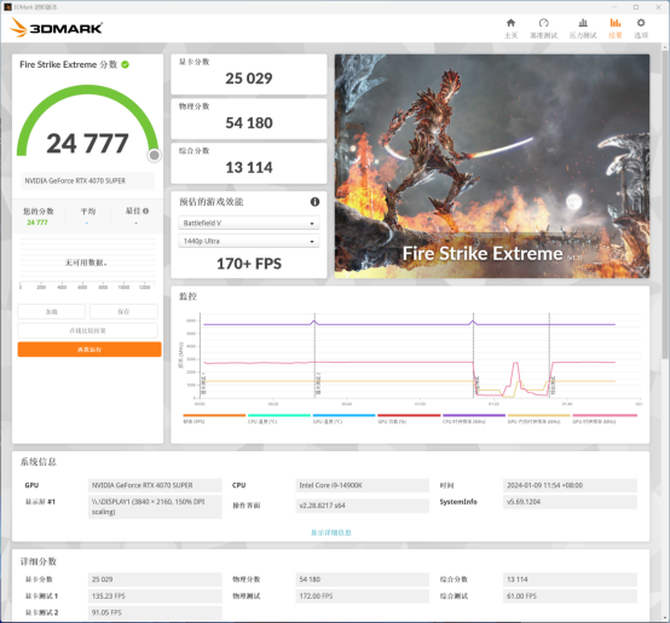
Task: Toggle the yellow GPU memory clock legend swatch
Action: (539, 415)
